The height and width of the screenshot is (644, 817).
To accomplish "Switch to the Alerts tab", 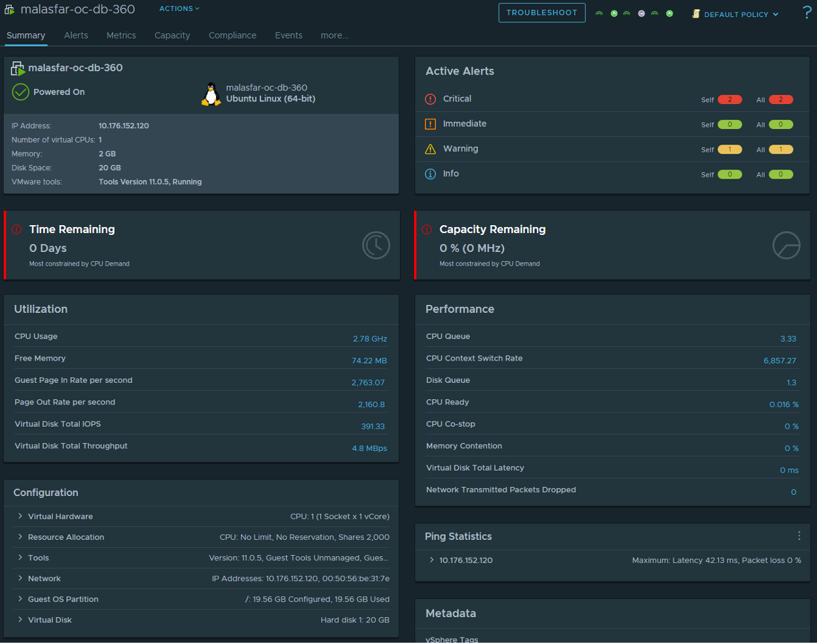I will 76,35.
